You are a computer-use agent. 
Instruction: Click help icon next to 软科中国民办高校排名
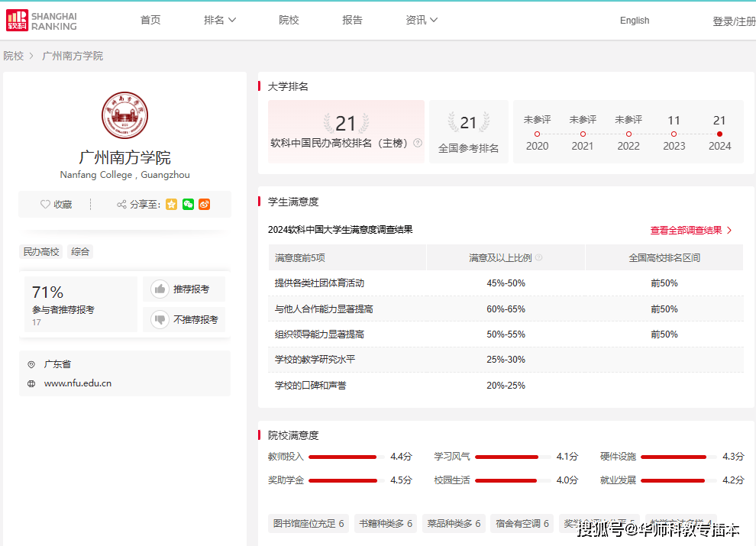point(418,143)
